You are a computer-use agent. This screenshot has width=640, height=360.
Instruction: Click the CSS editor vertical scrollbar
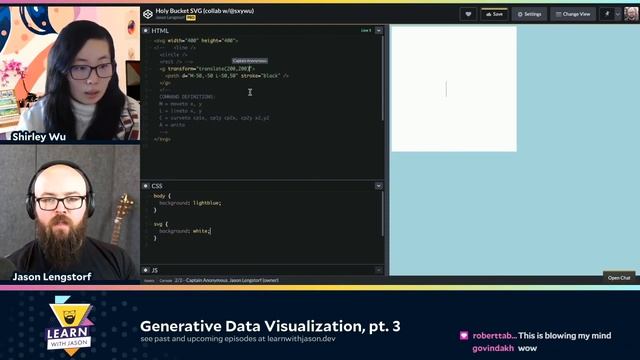coord(382,213)
